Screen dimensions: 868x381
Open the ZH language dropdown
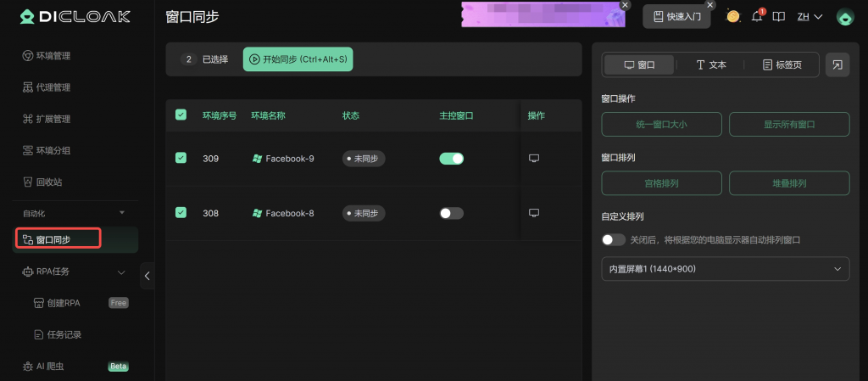click(x=811, y=16)
